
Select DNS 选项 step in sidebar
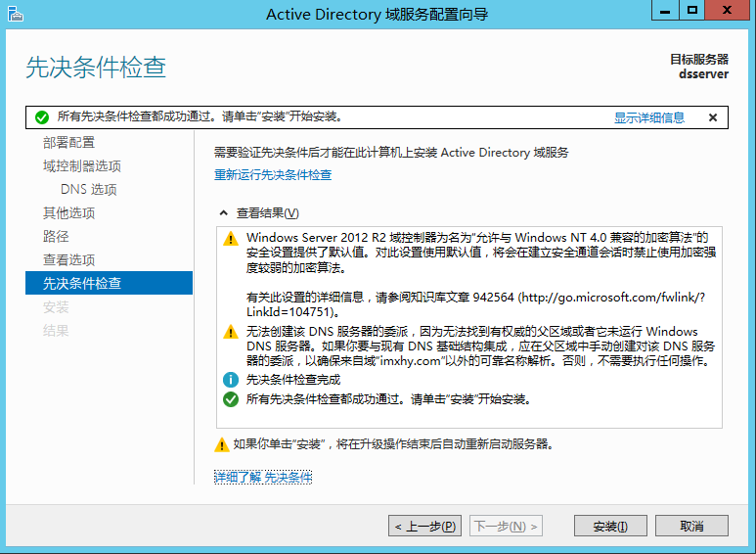coord(89,189)
